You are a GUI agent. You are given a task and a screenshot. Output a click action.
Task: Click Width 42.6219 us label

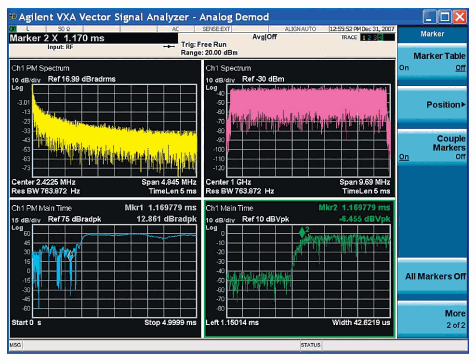(361, 322)
